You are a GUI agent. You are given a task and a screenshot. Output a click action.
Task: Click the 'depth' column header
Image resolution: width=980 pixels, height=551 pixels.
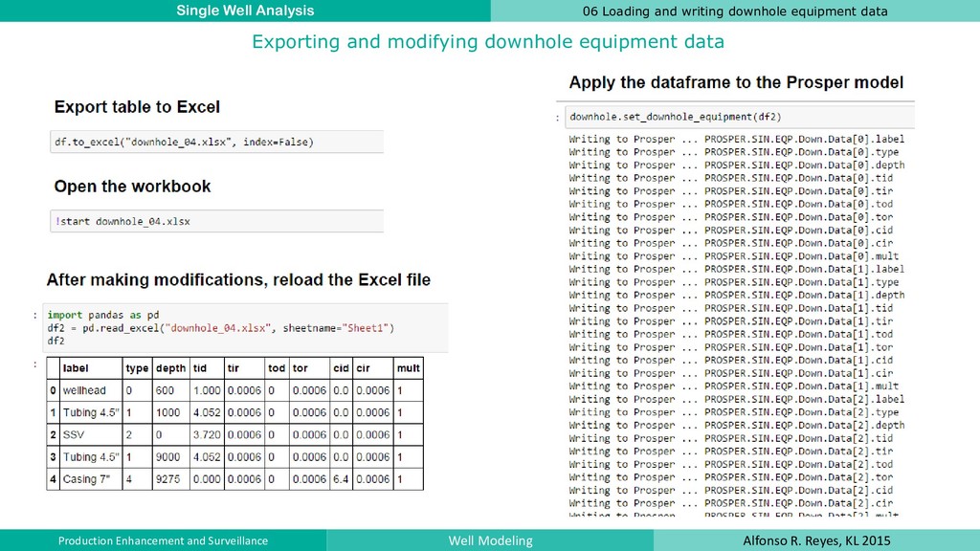pos(170,368)
